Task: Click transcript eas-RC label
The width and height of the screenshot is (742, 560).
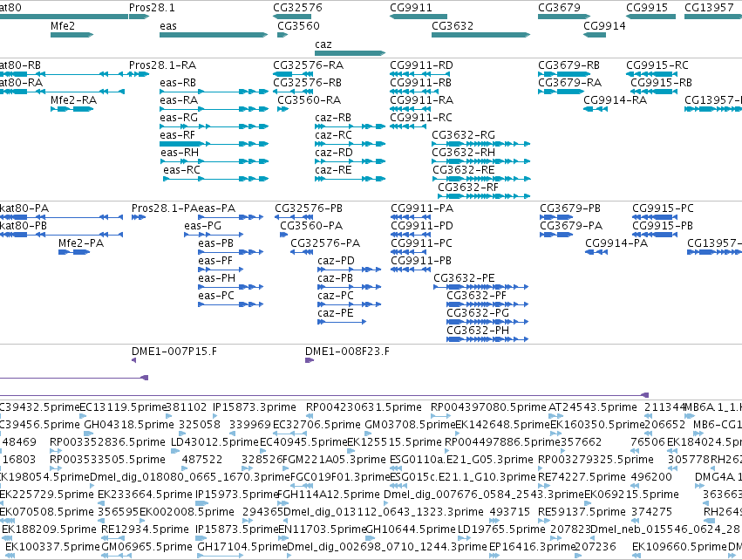Action: pyautogui.click(x=181, y=170)
